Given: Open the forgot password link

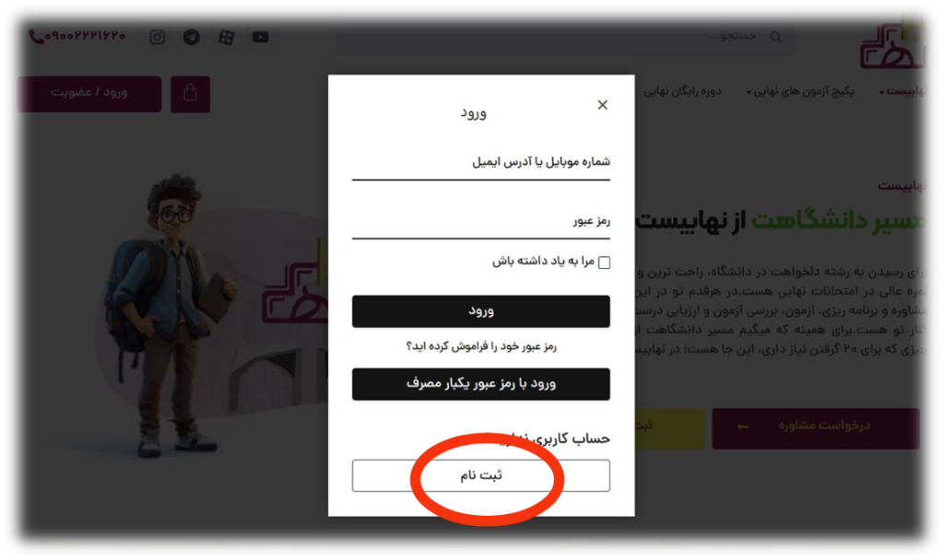Looking at the screenshot, I should click(x=481, y=346).
